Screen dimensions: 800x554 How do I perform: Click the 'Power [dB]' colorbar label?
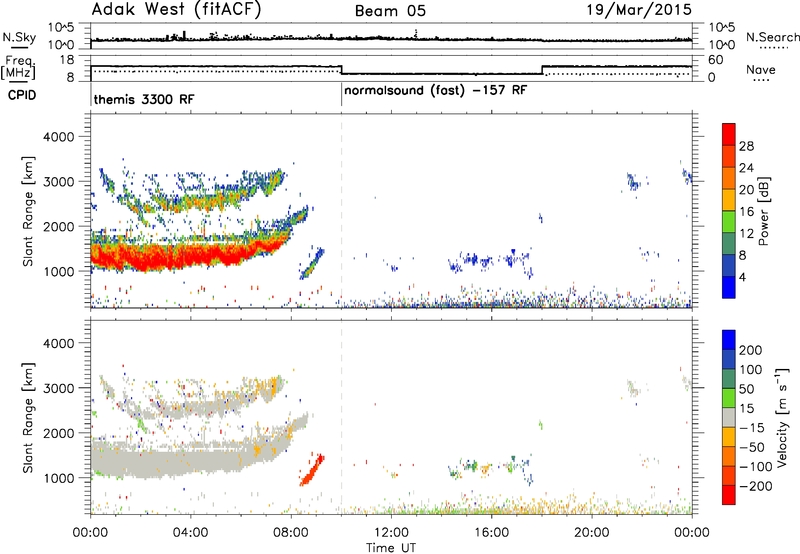763,211
